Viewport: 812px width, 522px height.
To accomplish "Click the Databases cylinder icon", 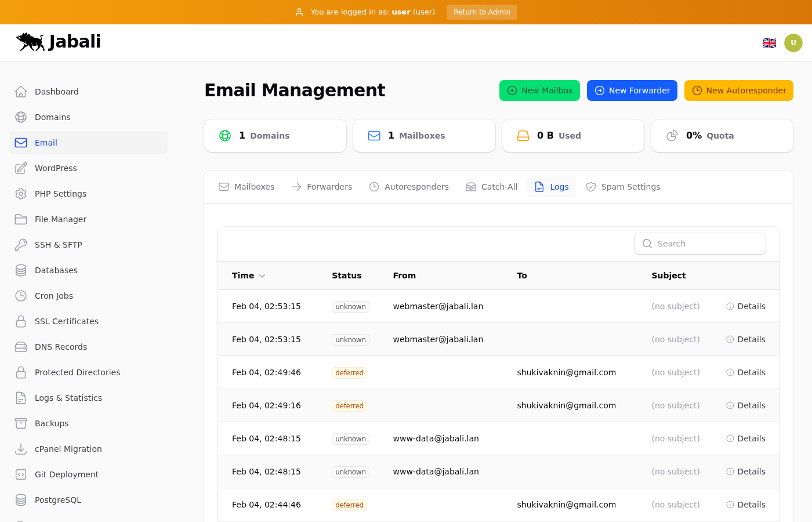I will 21,270.
